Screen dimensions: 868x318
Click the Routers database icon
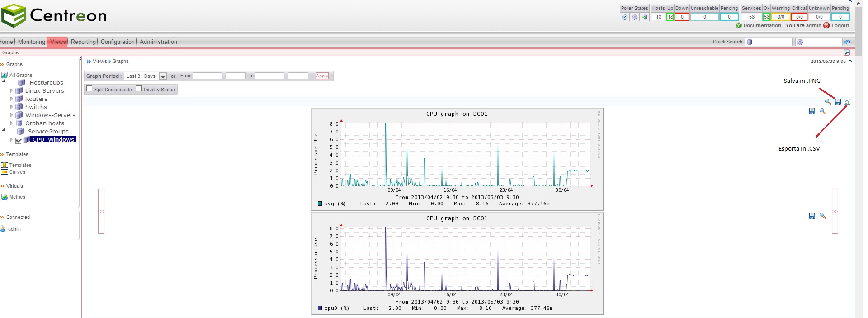pos(19,99)
